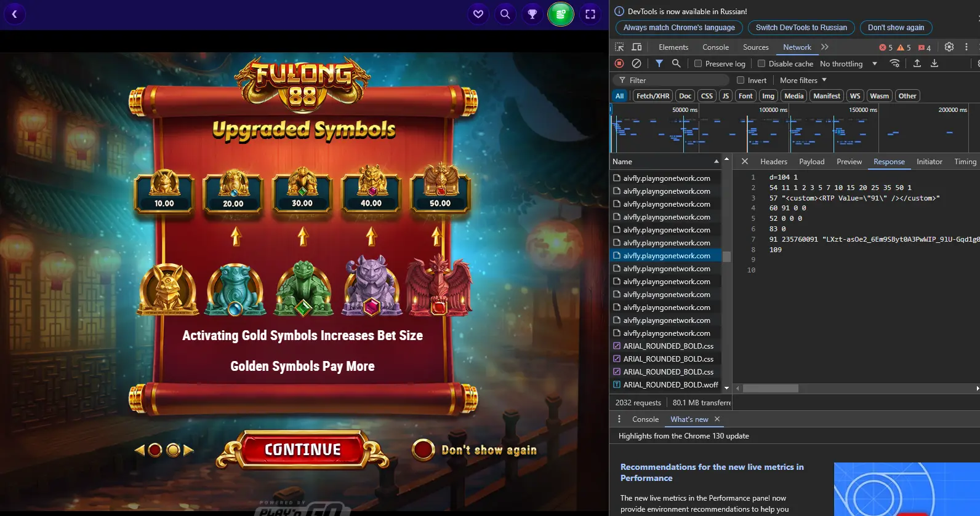Image resolution: width=980 pixels, height=516 pixels.
Task: Open the Initiator tab
Action: tap(930, 161)
